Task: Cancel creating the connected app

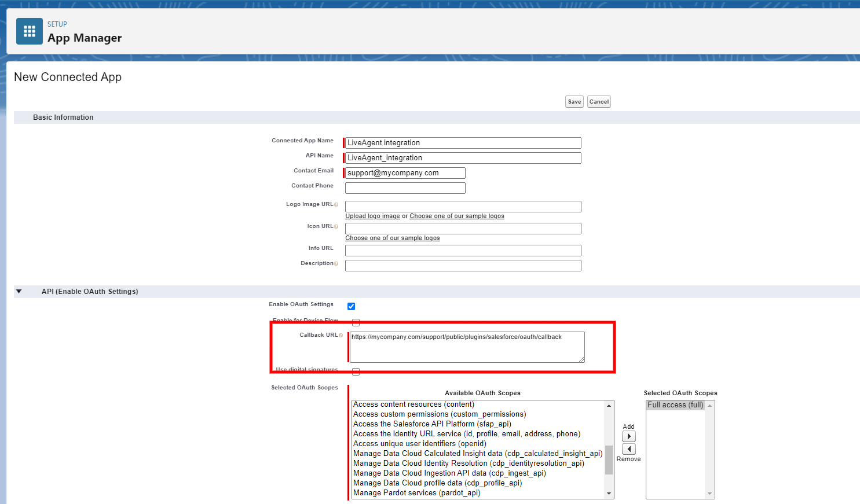Action: tap(599, 101)
